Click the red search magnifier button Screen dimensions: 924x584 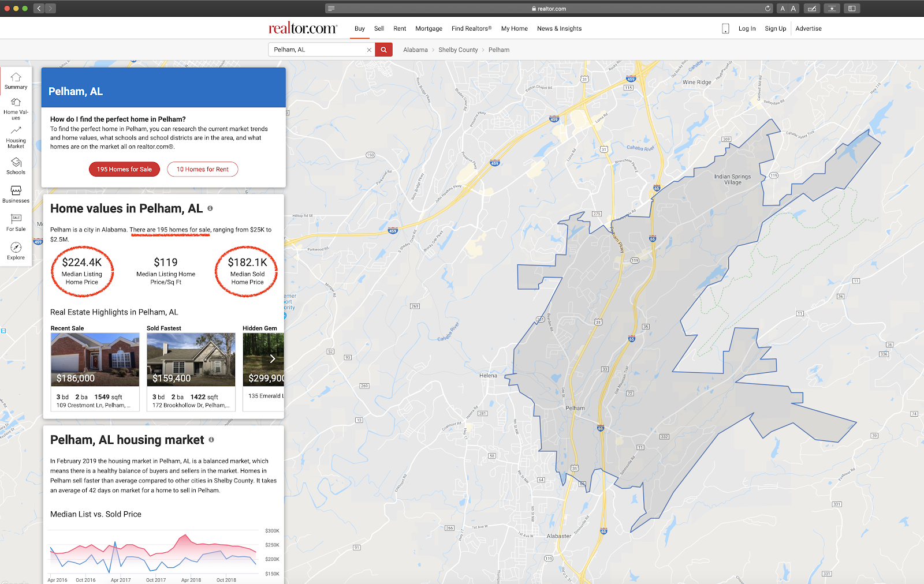click(x=383, y=50)
